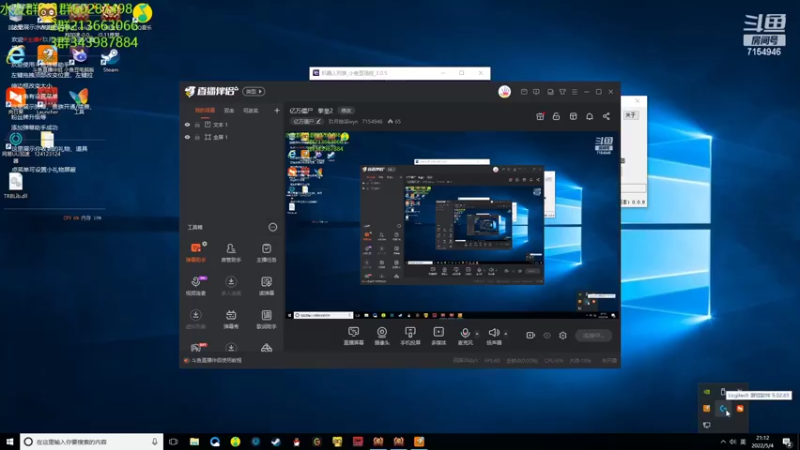
Task: Edit the 亿万僵尸 category tag
Action: pyautogui.click(x=307, y=121)
